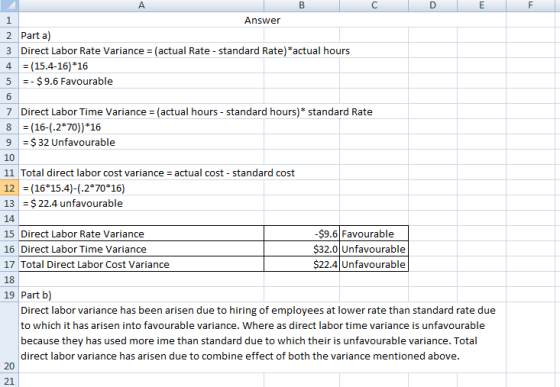Click 'Unfavourable' cell beside $32.0
Image resolution: width=560 pixels, height=387 pixels.
[x=374, y=249]
